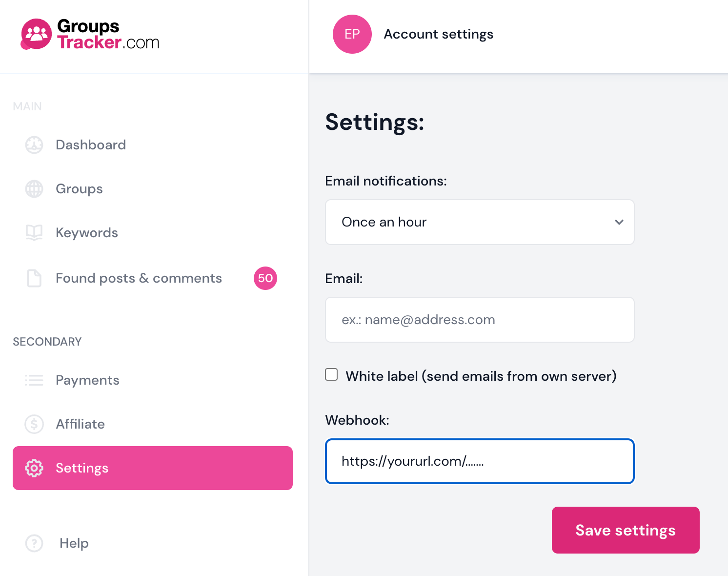Click the Dashboard gauge icon
The image size is (728, 576).
click(x=34, y=145)
